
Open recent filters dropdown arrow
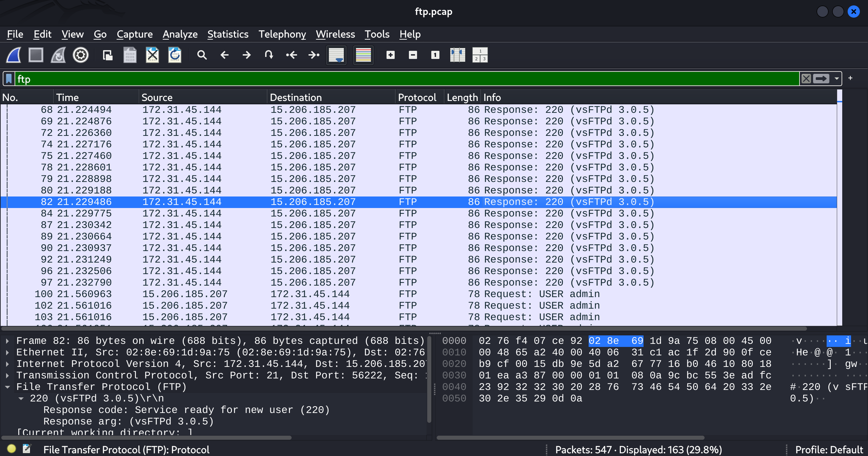836,79
